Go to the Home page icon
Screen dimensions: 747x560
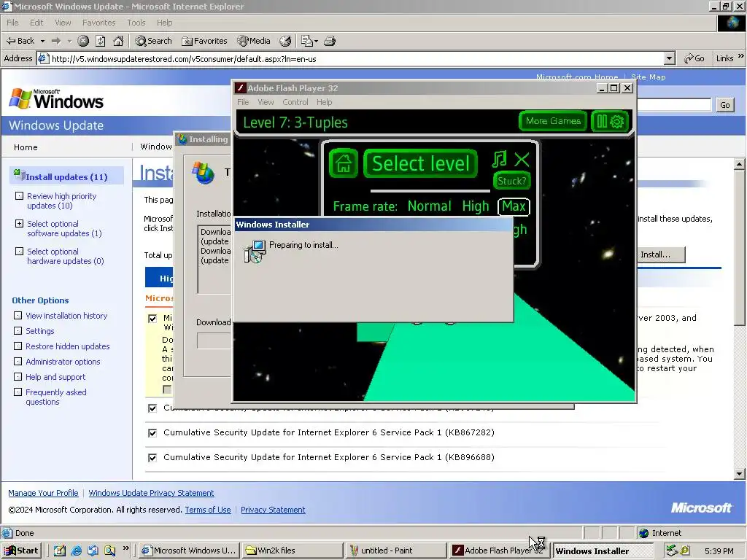(x=118, y=41)
